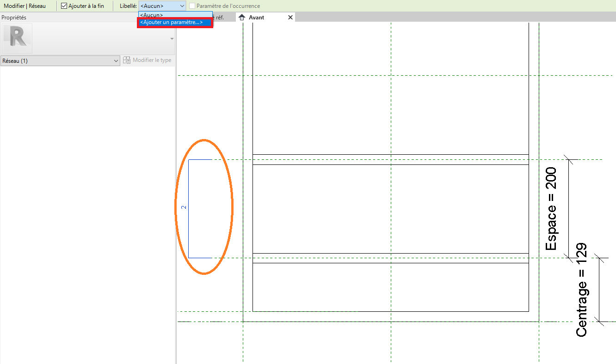Click the Modifier le type button label

(152, 61)
